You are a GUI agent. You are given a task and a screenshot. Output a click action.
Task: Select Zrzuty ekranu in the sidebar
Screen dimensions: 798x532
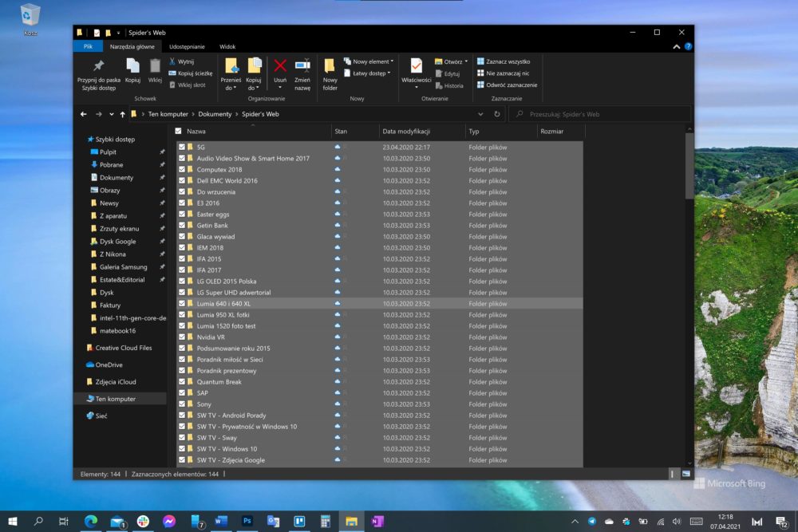pyautogui.click(x=119, y=229)
